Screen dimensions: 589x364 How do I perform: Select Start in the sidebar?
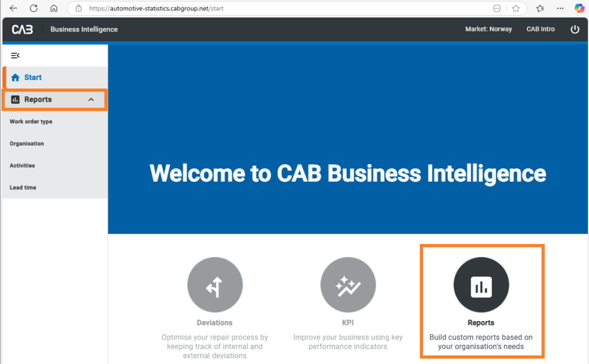(55, 77)
